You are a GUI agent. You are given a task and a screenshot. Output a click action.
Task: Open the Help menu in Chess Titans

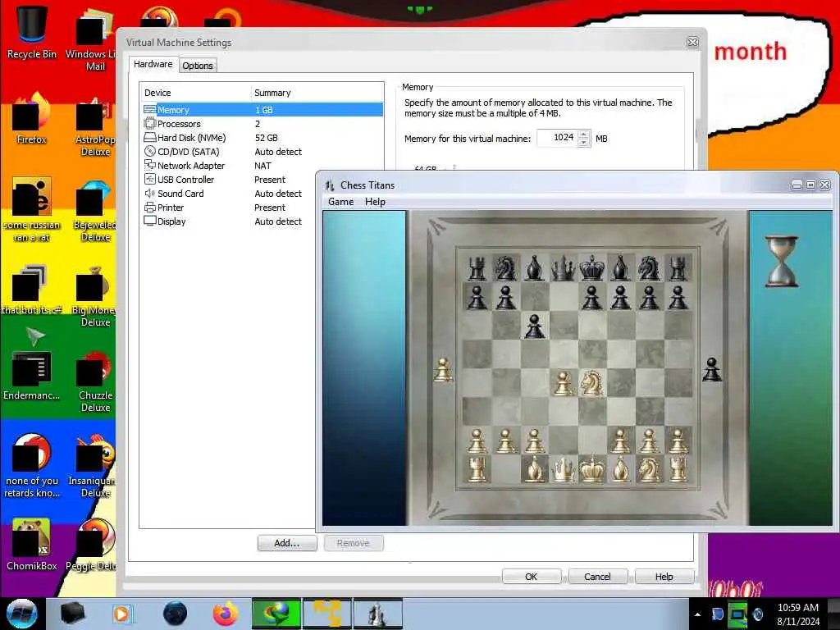coord(375,202)
